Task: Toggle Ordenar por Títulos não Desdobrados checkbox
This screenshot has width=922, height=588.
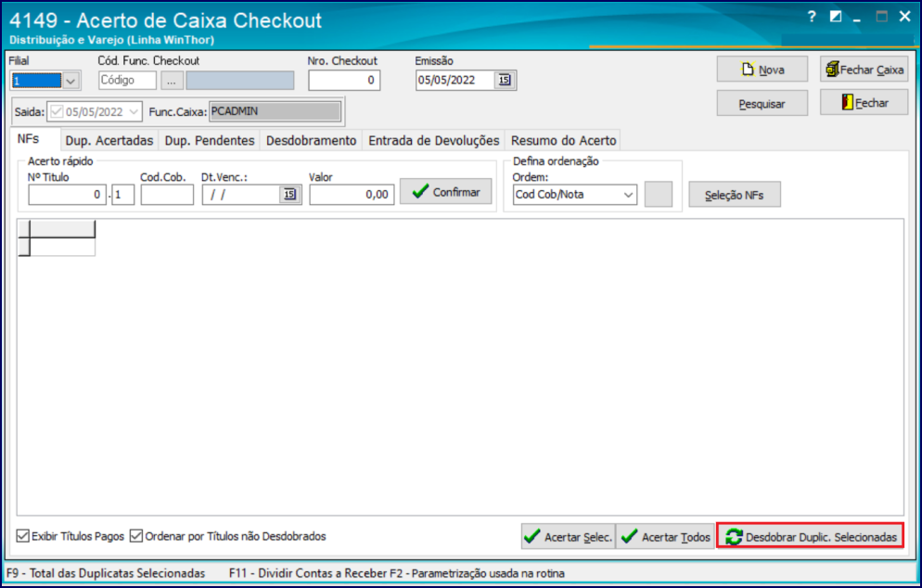Action: [x=135, y=536]
